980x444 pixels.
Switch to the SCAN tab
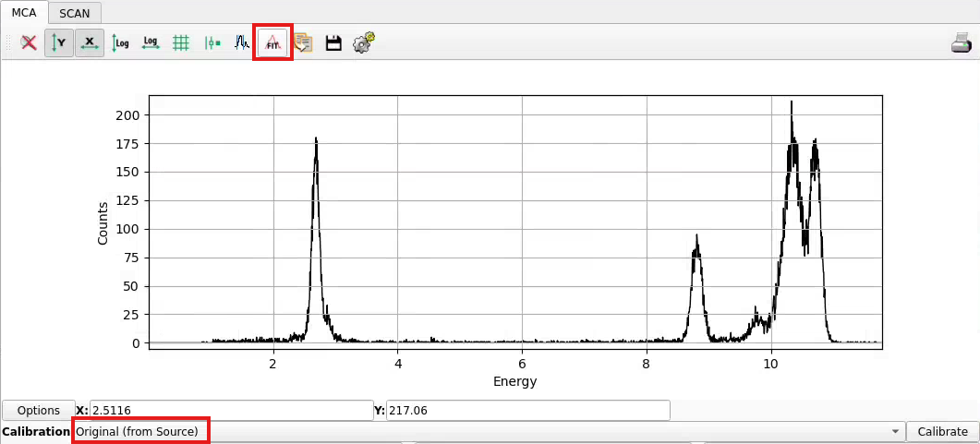point(75,13)
